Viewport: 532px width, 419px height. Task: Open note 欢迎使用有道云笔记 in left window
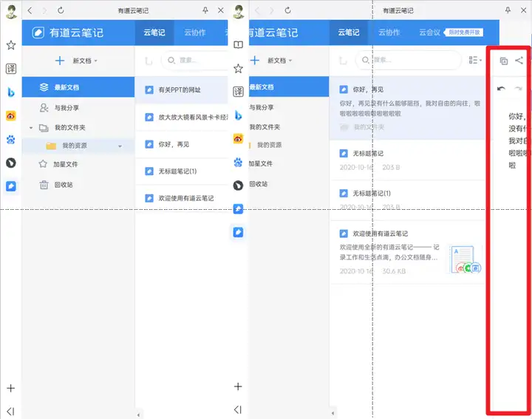(x=182, y=198)
